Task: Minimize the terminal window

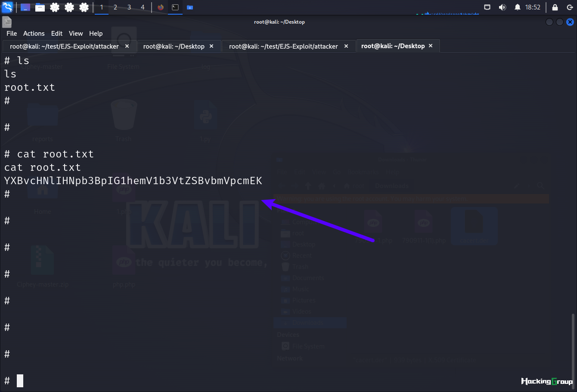Action: pos(549,22)
